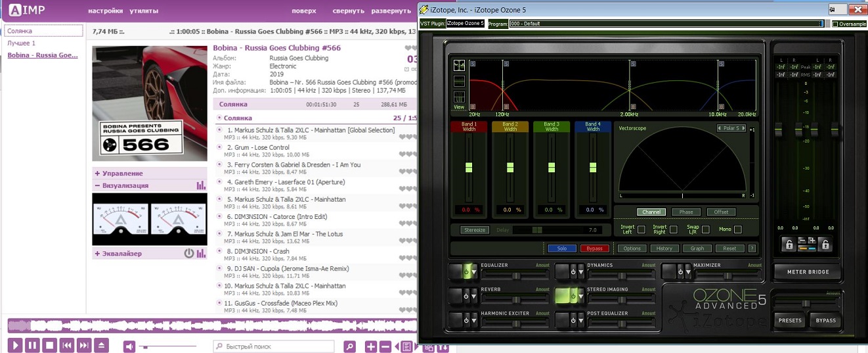Viewport: 868px width, 353px height.
Task: Click the red Bypass band button
Action: click(x=595, y=248)
